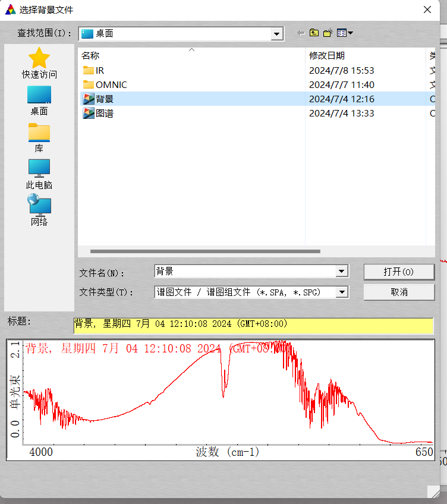This screenshot has width=447, height=504.
Task: Expand the 查找范围 location dropdown
Action: [277, 34]
